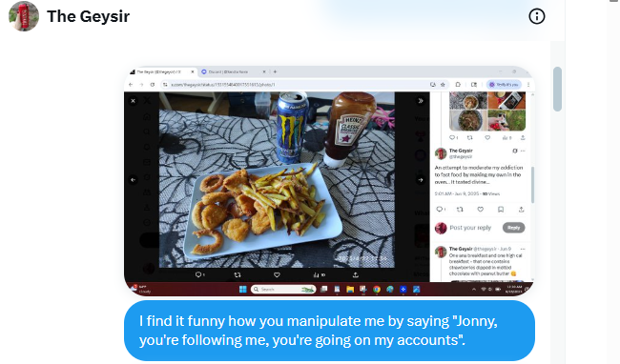The height and width of the screenshot is (364, 620).
Task: Open The Geysir name in chat header
Action: tap(88, 16)
